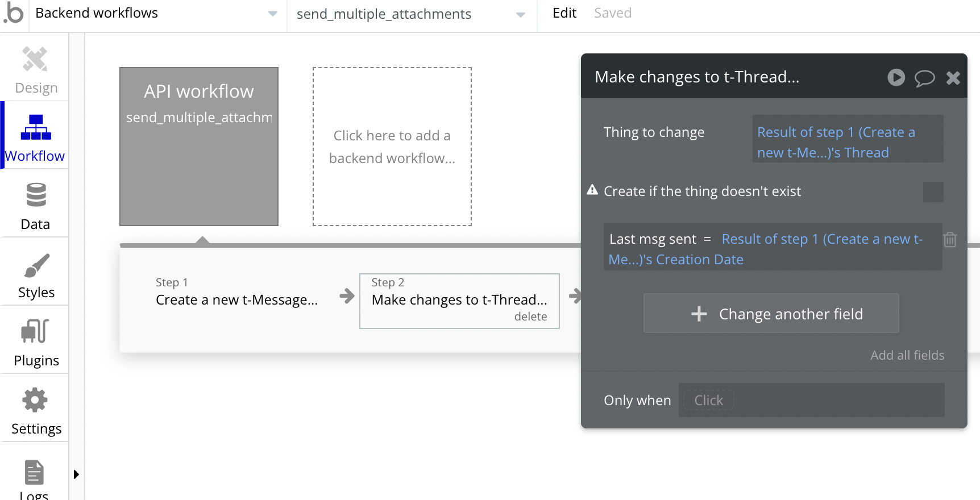This screenshot has width=980, height=500.
Task: Open the comment bubble for this action
Action: 924,78
